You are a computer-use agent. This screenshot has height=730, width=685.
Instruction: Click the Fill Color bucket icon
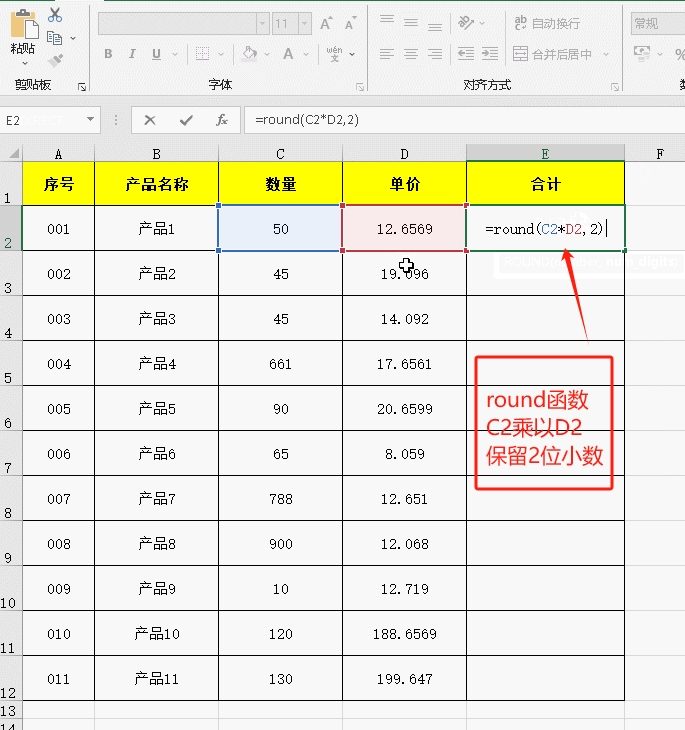[250, 54]
